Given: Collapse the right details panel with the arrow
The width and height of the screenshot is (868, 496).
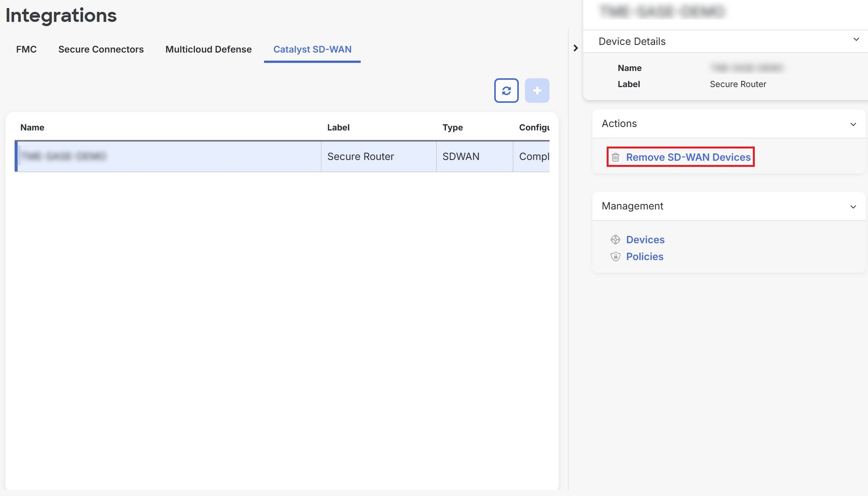Looking at the screenshot, I should [x=576, y=48].
